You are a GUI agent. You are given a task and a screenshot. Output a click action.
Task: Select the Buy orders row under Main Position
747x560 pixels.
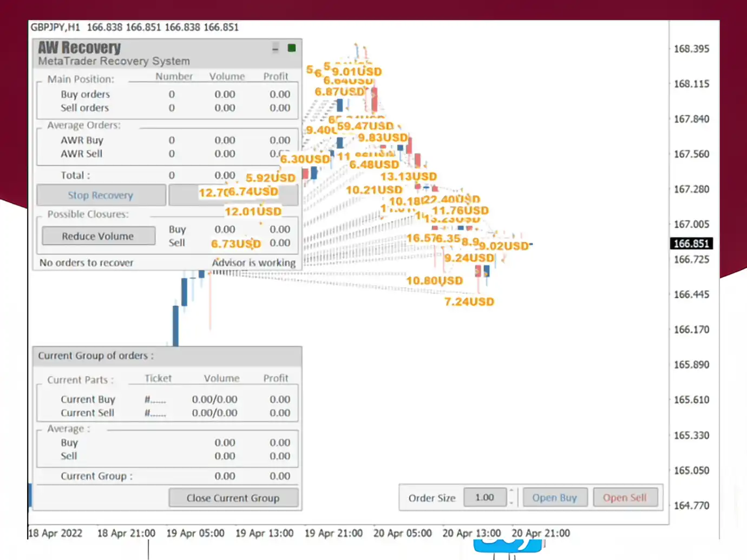(87, 94)
